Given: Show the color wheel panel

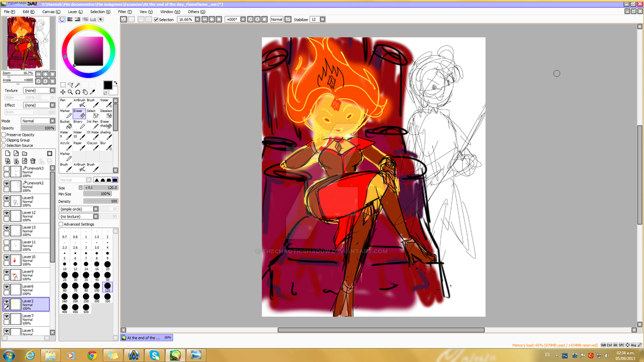Looking at the screenshot, I should click(62, 19).
